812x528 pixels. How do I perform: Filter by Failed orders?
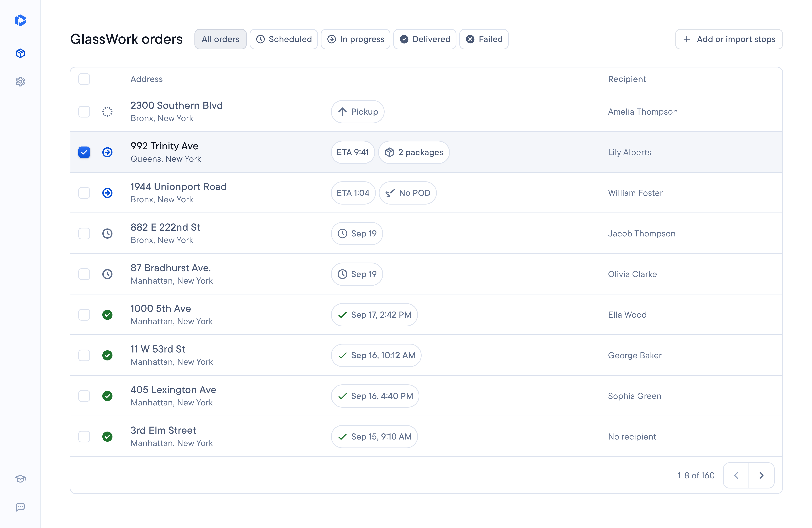[484, 39]
